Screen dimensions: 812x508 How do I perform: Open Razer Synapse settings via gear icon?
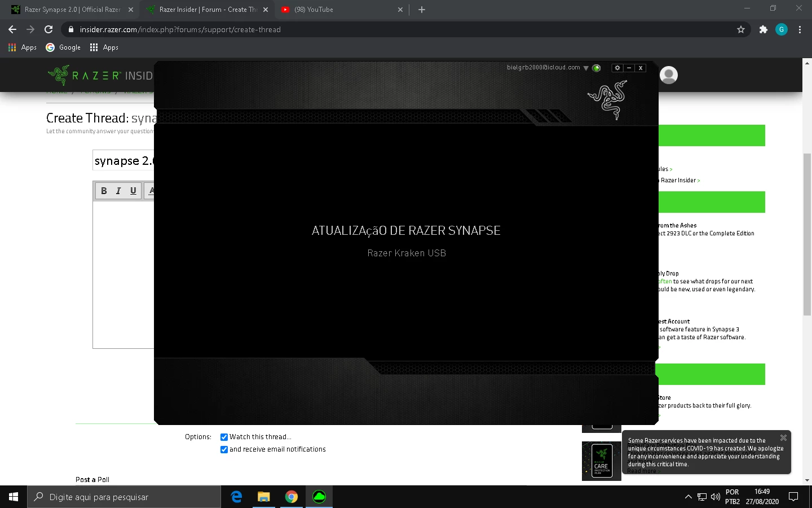pos(617,68)
